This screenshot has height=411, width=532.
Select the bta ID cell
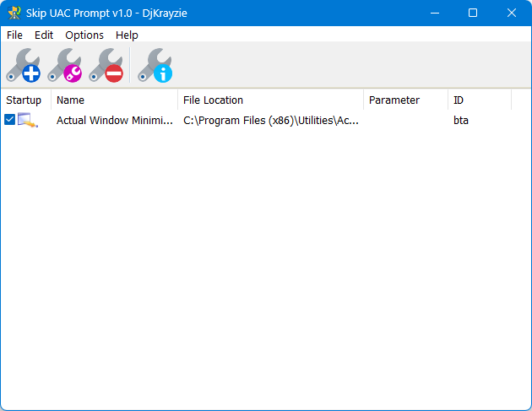461,121
